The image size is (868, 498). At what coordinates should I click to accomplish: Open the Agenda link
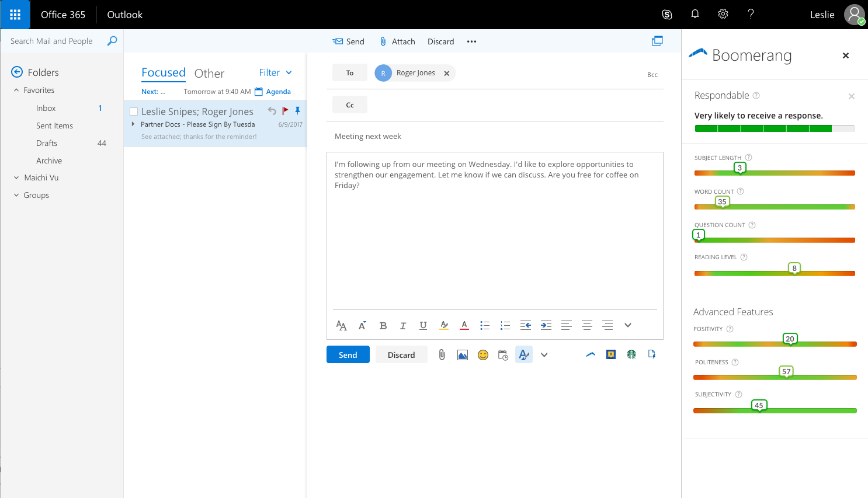[x=273, y=92]
